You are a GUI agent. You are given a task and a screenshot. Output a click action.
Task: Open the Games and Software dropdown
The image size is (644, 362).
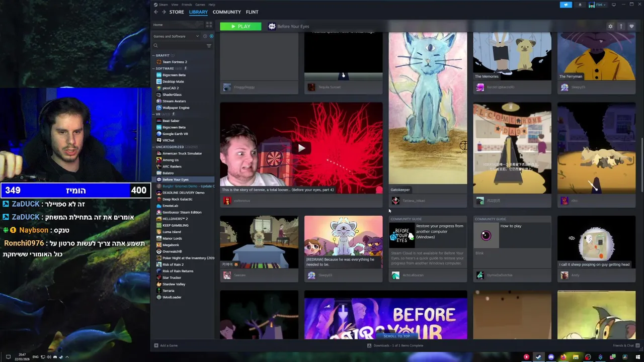[176, 36]
